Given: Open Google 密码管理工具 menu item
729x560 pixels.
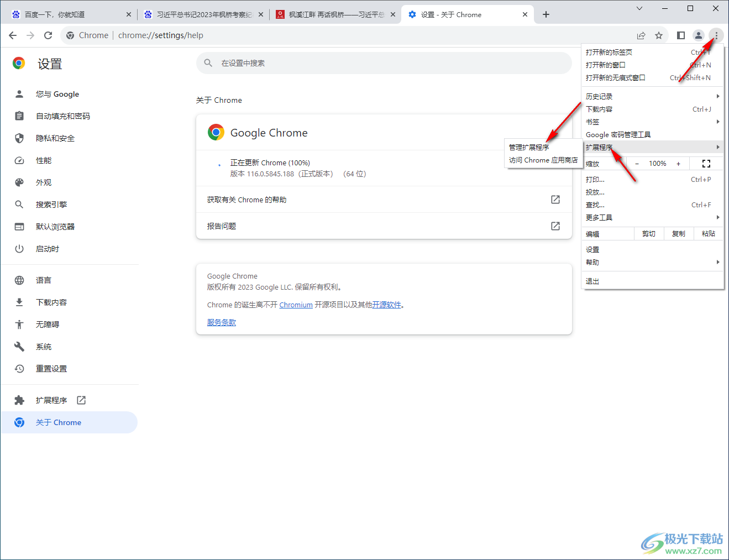Looking at the screenshot, I should tap(653, 134).
